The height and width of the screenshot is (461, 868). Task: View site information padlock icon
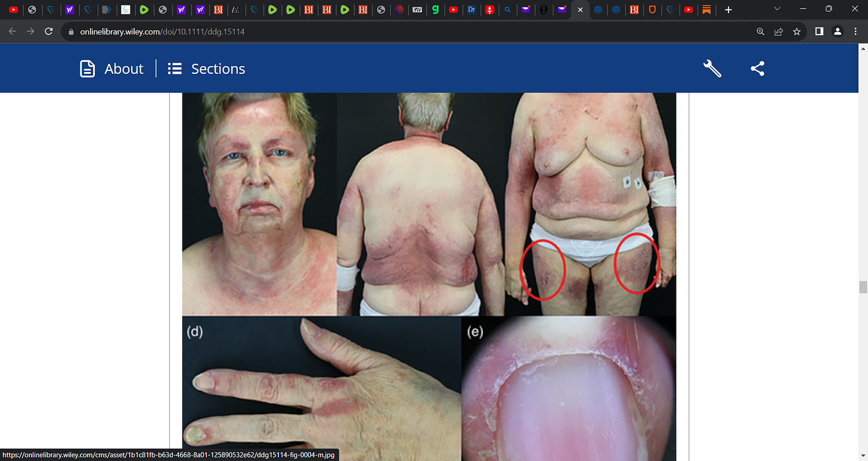pos(71,32)
